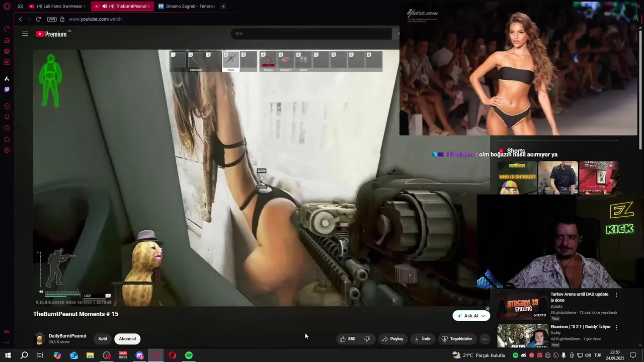Open the calendar-style M icon in sidebar

click(7, 62)
